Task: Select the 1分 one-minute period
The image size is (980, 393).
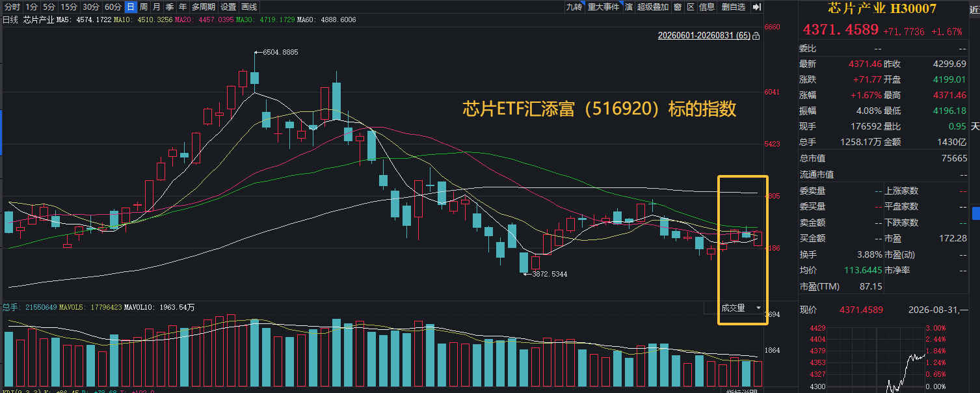Action: click(32, 7)
